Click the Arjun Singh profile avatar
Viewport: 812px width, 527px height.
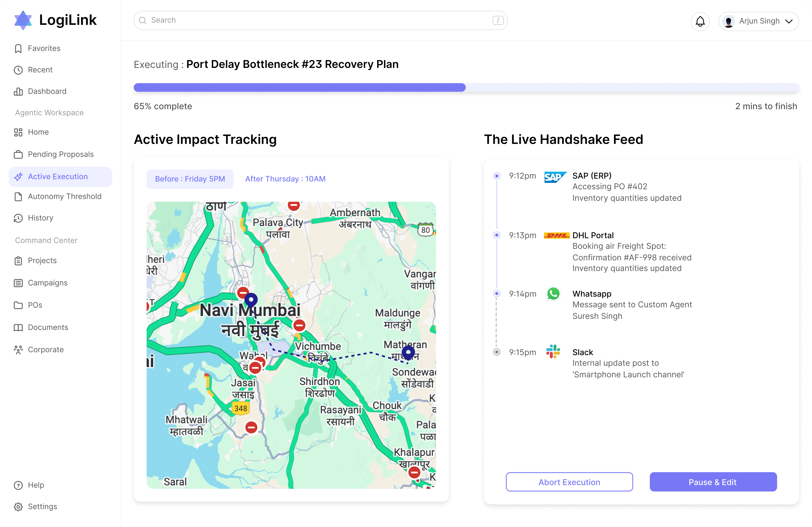point(728,21)
